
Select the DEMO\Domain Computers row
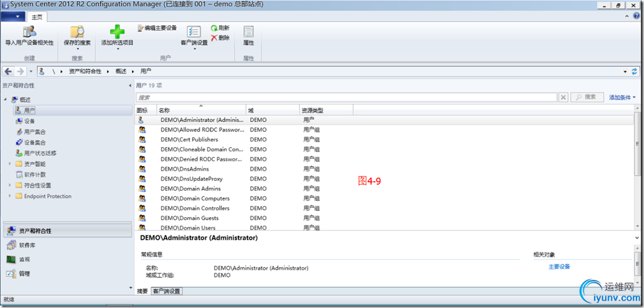pyautogui.click(x=384, y=198)
